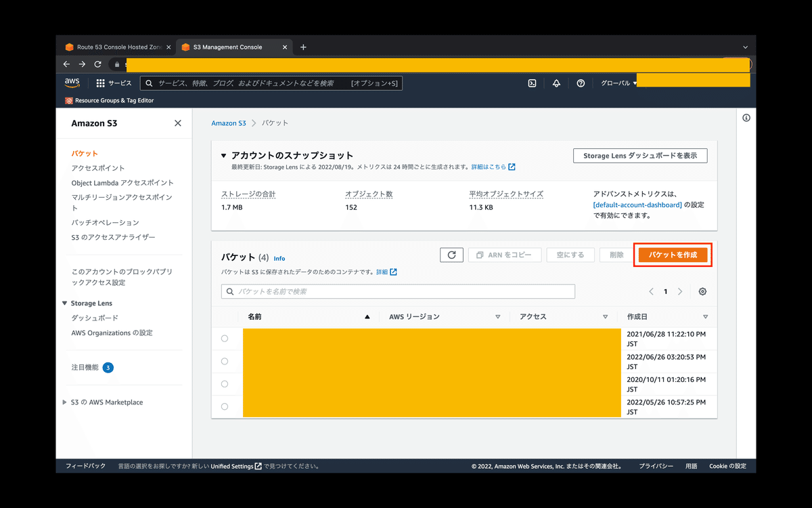Click the AWS services search box

(x=271, y=83)
